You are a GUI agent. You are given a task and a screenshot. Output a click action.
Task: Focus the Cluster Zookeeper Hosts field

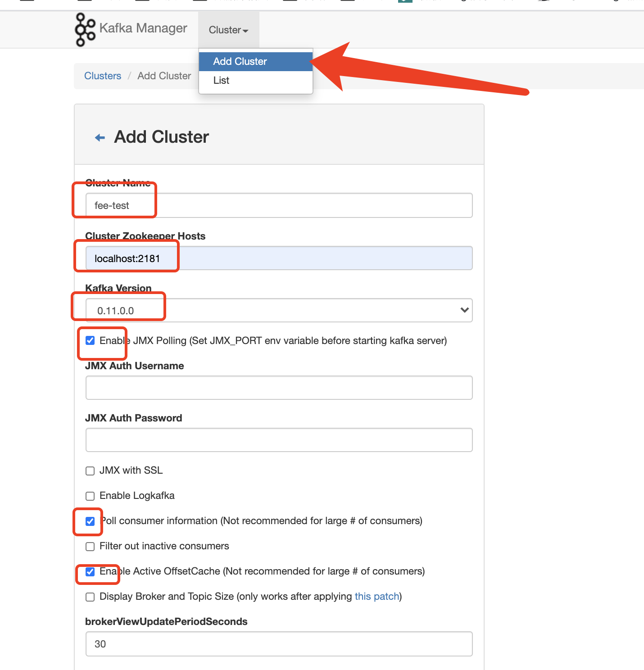pos(279,258)
